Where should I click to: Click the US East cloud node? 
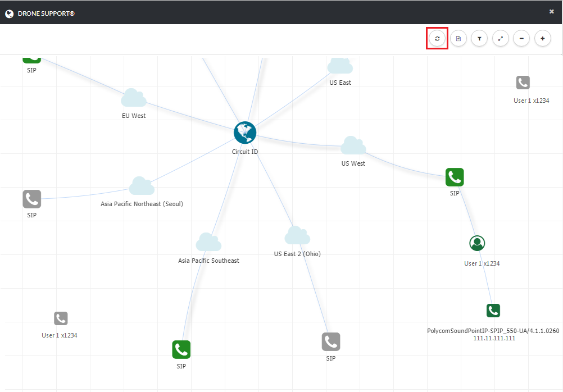(x=340, y=66)
